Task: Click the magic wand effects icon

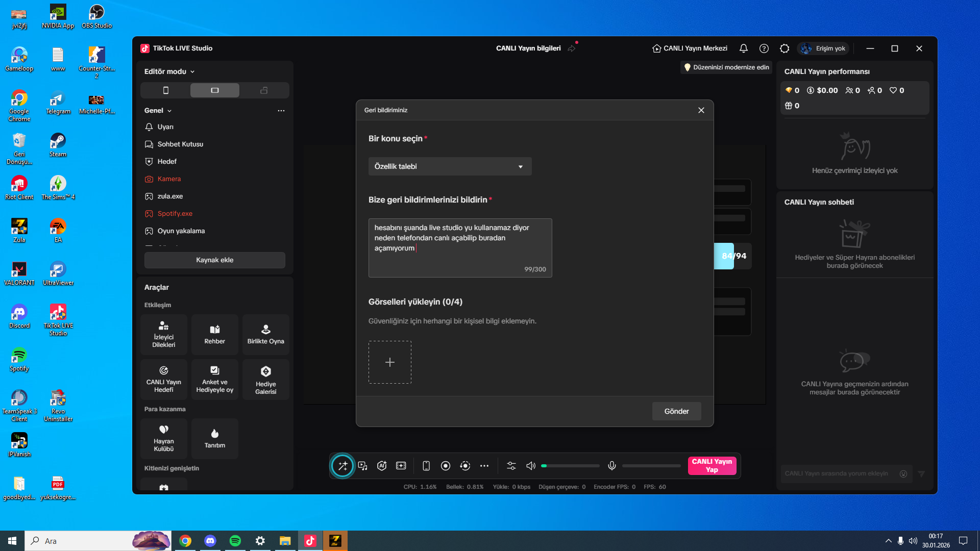Action: pos(342,466)
